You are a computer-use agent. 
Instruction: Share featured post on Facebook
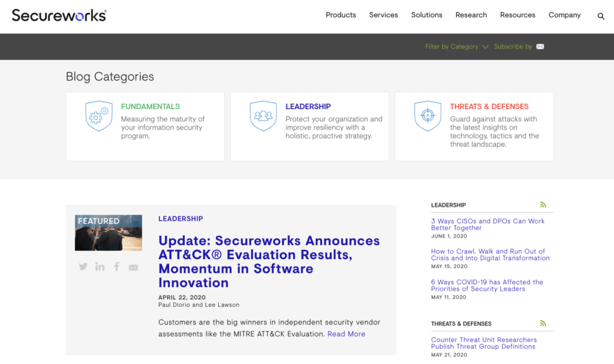pos(117,267)
